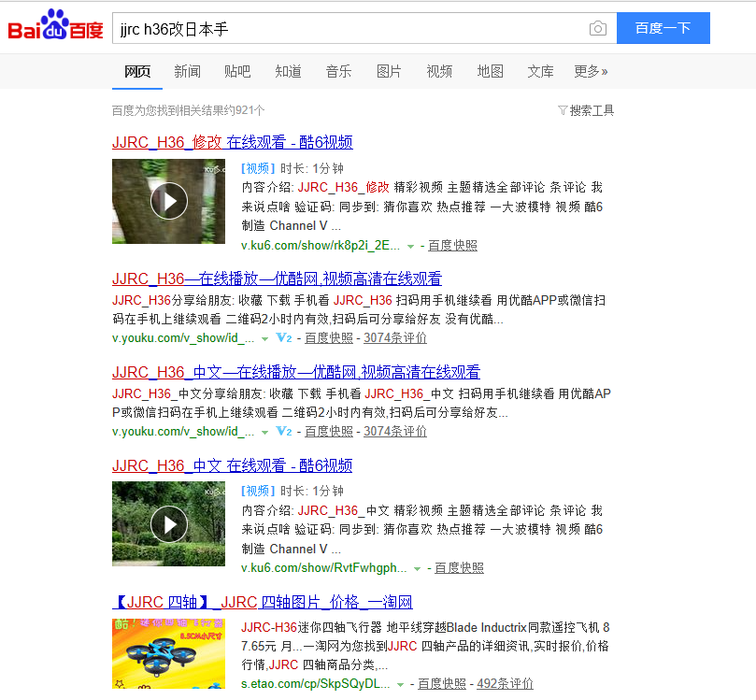The image size is (756, 700).
Task: Open result JJRC_H36_中文 在线观看 - 酷6视频
Action: (x=233, y=465)
